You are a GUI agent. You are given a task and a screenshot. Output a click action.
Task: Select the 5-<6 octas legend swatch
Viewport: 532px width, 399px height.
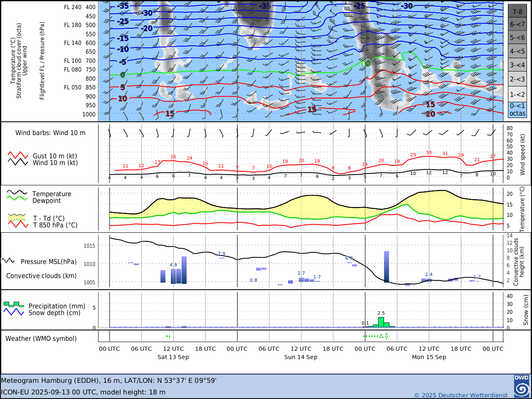tap(517, 38)
